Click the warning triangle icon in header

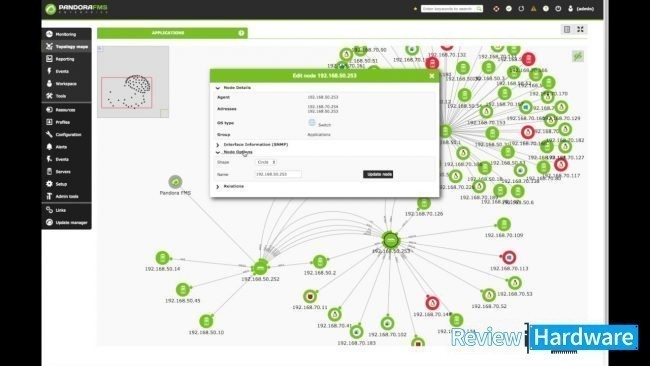[x=534, y=8]
